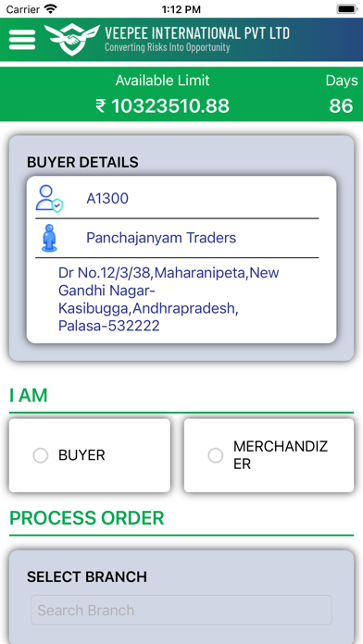Tap the I AM section heading

tap(29, 395)
